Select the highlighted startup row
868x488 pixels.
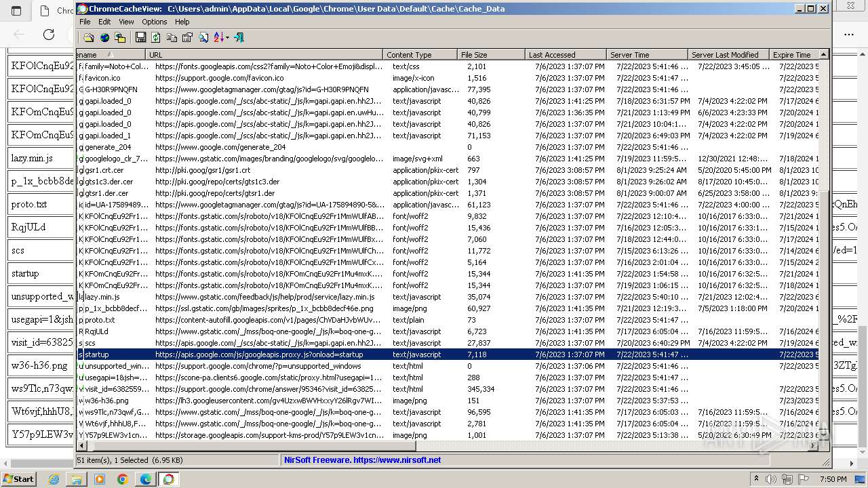pyautogui.click(x=448, y=354)
